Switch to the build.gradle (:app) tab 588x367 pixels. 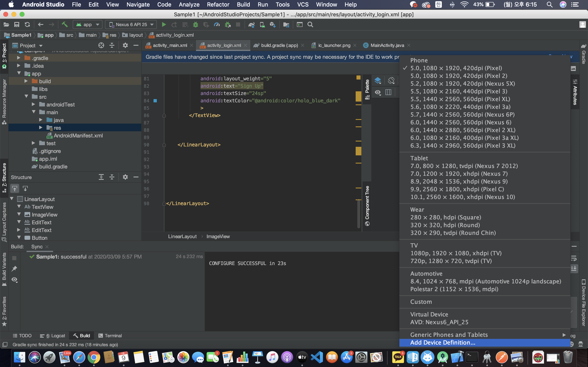(279, 45)
